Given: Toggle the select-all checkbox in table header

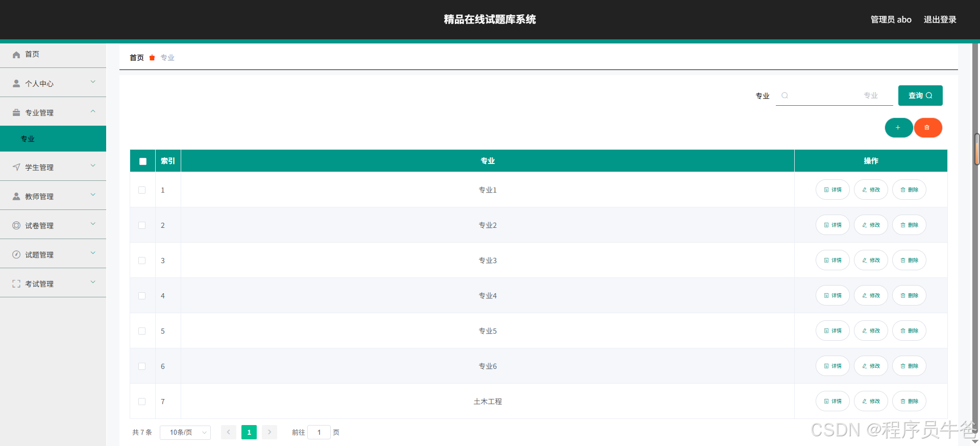Looking at the screenshot, I should 143,161.
